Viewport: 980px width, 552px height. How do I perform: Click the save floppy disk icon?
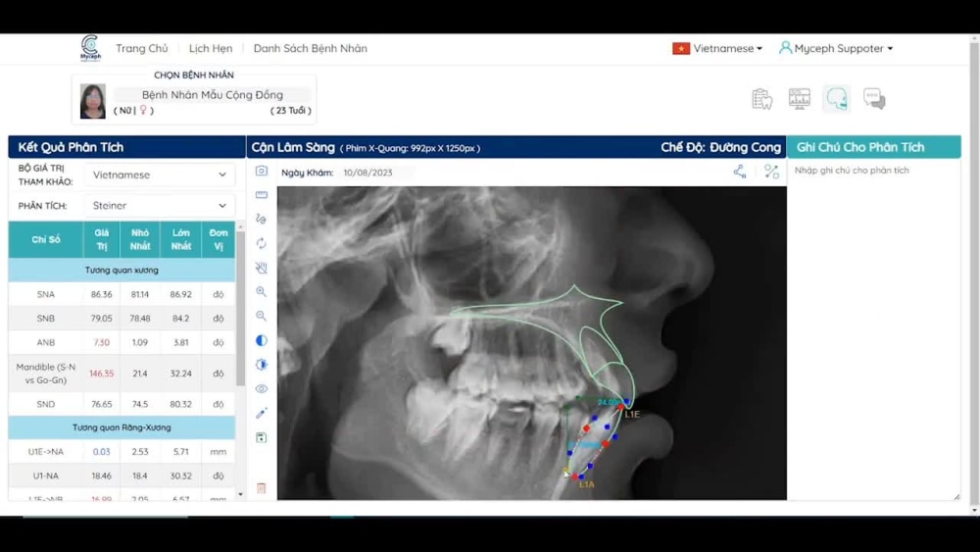[262, 437]
